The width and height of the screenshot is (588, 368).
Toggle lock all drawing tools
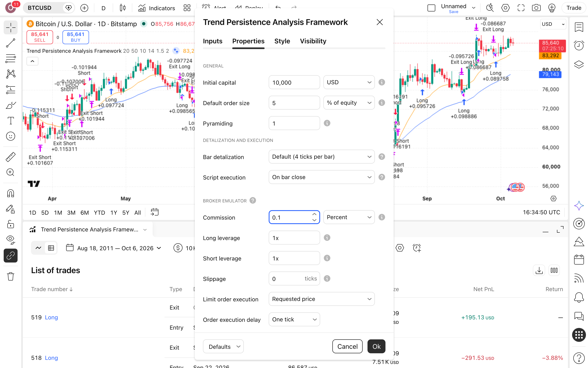click(x=10, y=224)
